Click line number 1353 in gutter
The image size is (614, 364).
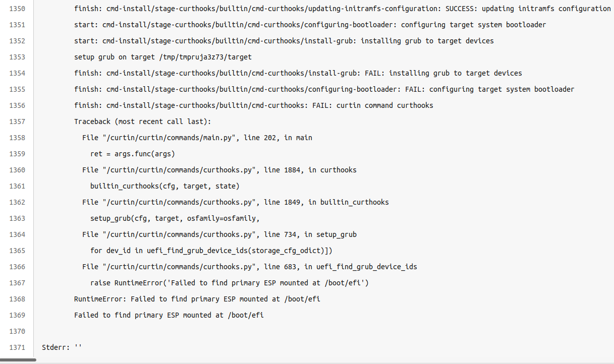(x=17, y=57)
